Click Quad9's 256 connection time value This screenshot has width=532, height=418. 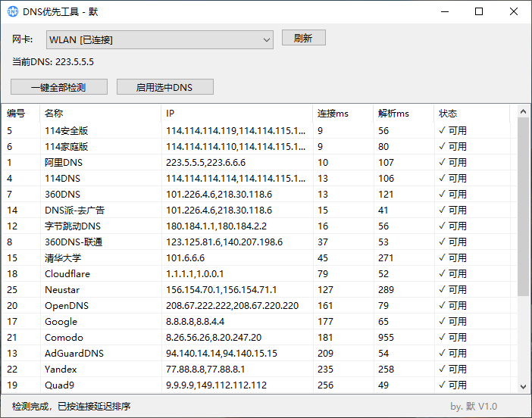[325, 385]
